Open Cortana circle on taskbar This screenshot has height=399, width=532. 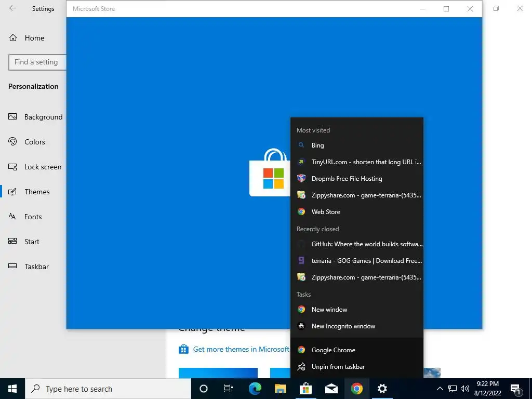coord(204,389)
